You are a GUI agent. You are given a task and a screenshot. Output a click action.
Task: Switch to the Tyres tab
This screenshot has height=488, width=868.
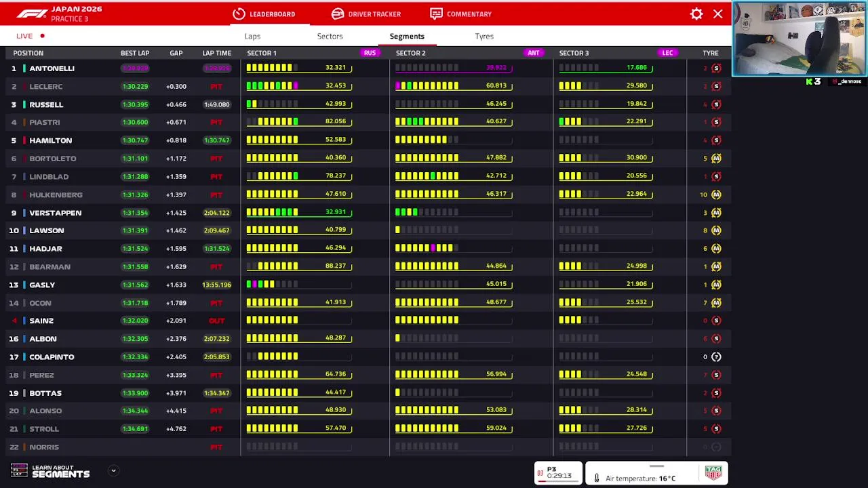pyautogui.click(x=484, y=36)
